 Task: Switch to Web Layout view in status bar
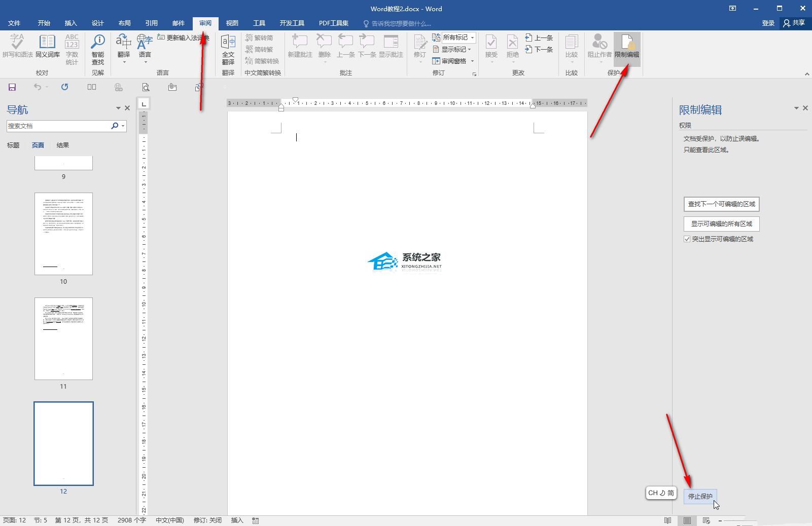[706, 520]
